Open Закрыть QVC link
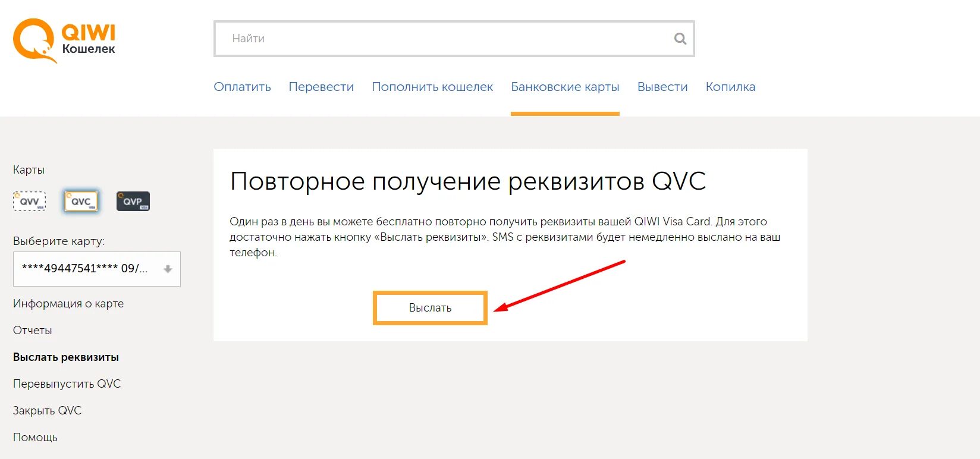980x459 pixels. coord(47,410)
